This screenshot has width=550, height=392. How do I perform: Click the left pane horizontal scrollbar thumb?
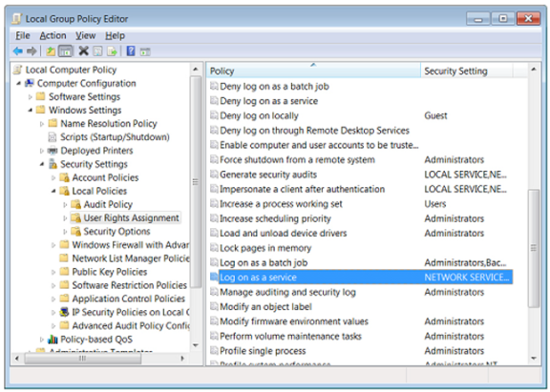(83, 359)
